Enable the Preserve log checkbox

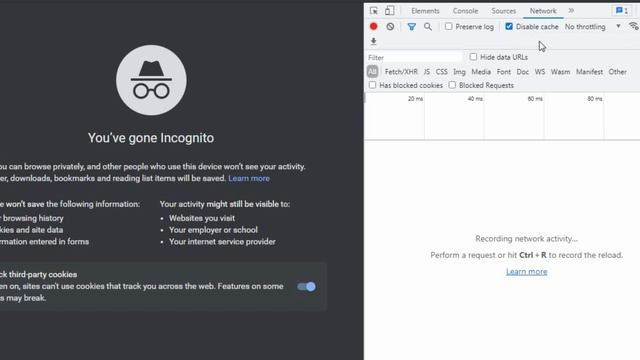click(449, 27)
